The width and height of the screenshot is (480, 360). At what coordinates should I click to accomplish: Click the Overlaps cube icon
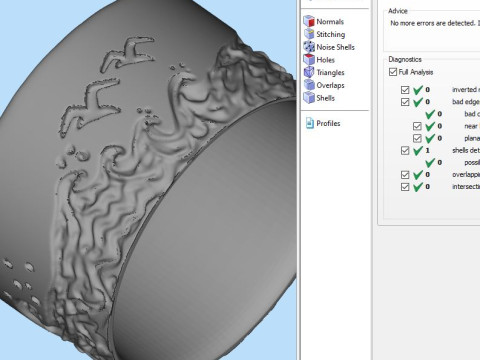pos(309,85)
